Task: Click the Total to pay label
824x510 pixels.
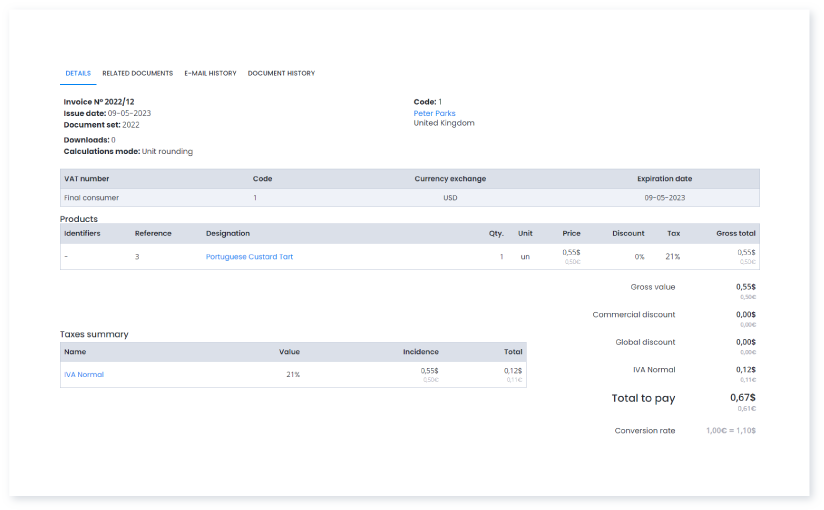Action: (643, 399)
